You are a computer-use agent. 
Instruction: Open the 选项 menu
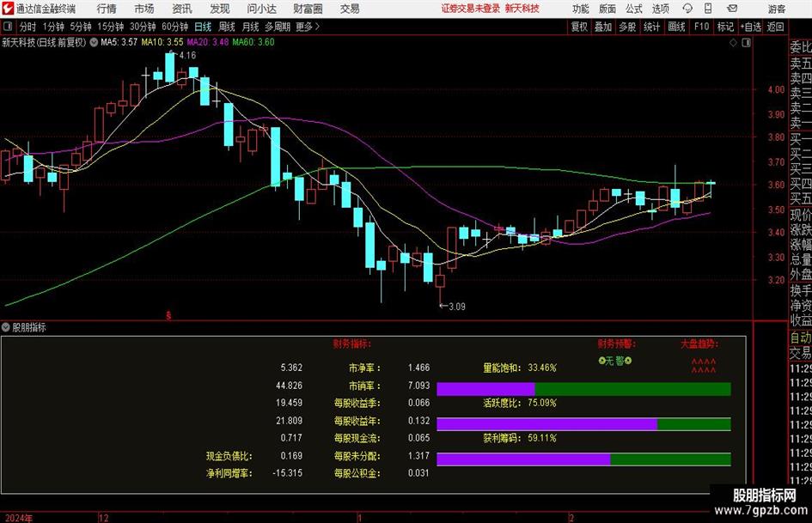[660, 9]
